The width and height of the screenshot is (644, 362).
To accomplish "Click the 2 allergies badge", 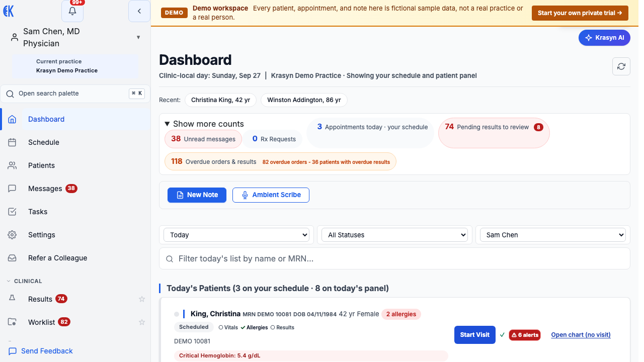I will (401, 314).
